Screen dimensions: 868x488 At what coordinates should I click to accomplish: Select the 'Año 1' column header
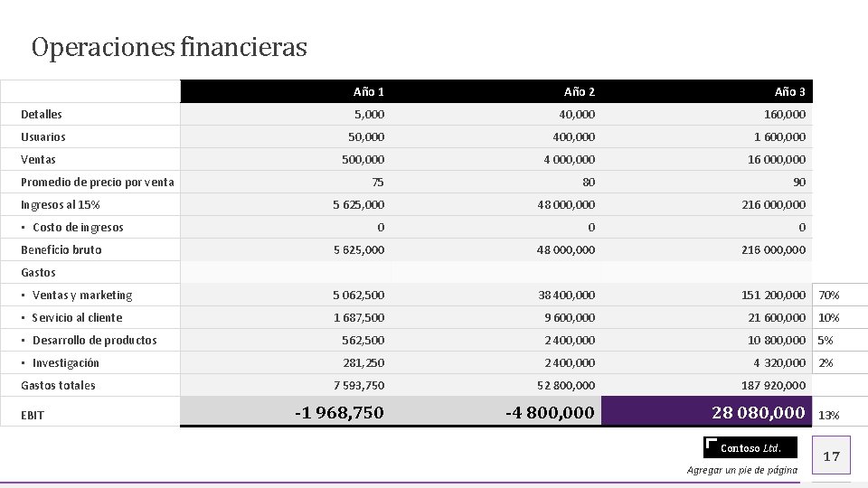[368, 91]
